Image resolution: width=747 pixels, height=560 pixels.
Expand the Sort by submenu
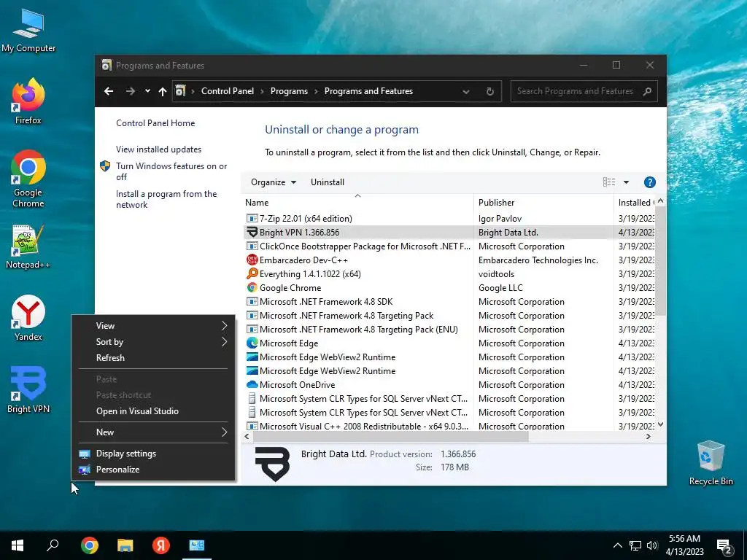point(153,342)
